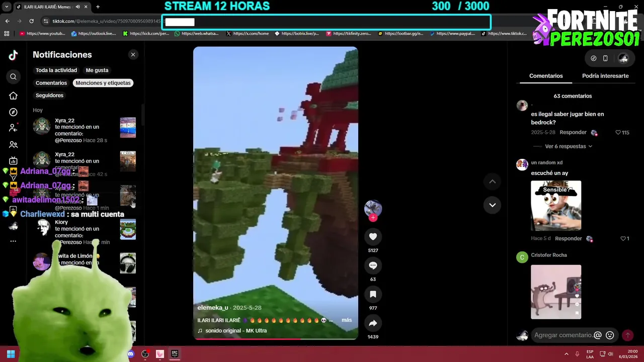Select the Menciones y etiquetas filter

[x=103, y=83]
